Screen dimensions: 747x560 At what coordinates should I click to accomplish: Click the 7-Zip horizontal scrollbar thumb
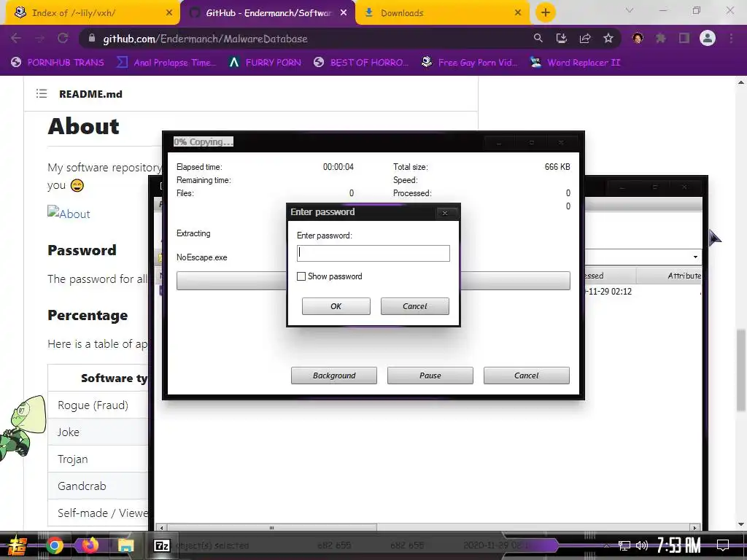coord(271,528)
